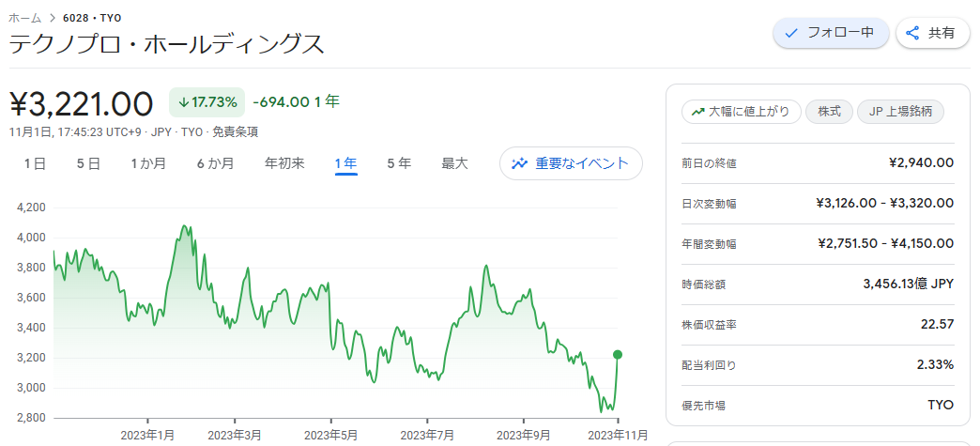Viewport: 980px width, 446px height.
Task: Click the 配当利回り label
Action: [709, 365]
